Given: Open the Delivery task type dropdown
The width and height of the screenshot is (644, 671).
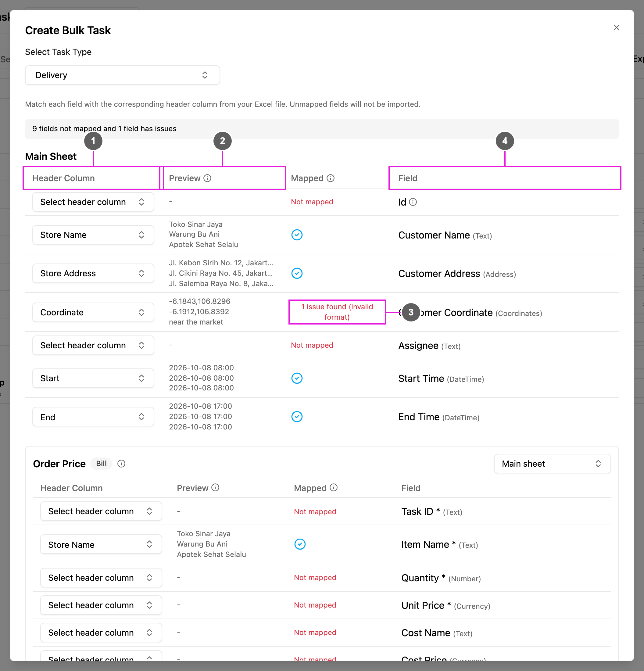Looking at the screenshot, I should pyautogui.click(x=123, y=75).
